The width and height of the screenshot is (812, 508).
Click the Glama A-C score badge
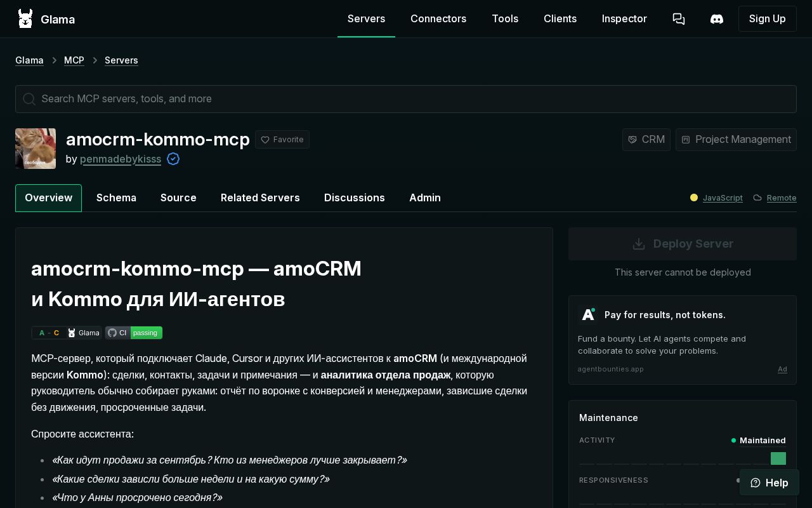tap(67, 333)
